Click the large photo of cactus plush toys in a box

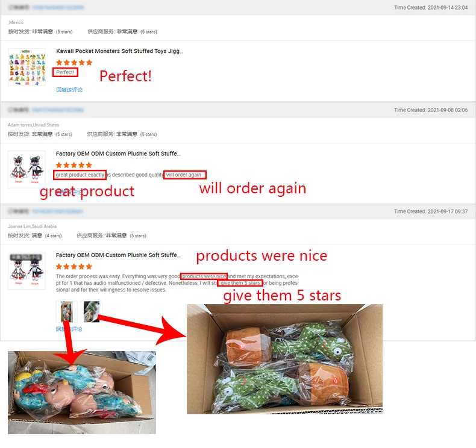(x=284, y=359)
